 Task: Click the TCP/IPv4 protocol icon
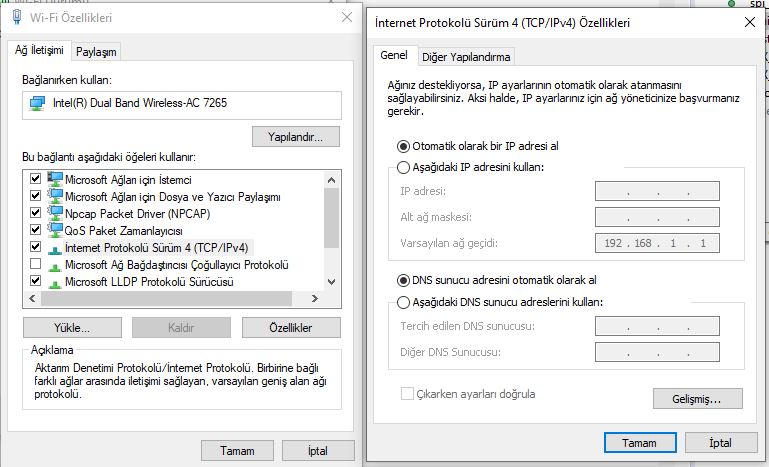click(55, 250)
